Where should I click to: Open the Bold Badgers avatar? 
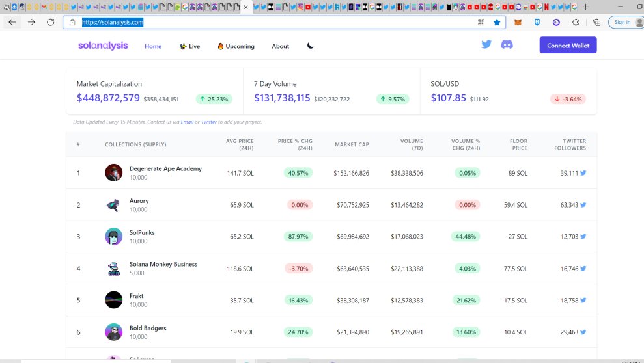pos(113,332)
